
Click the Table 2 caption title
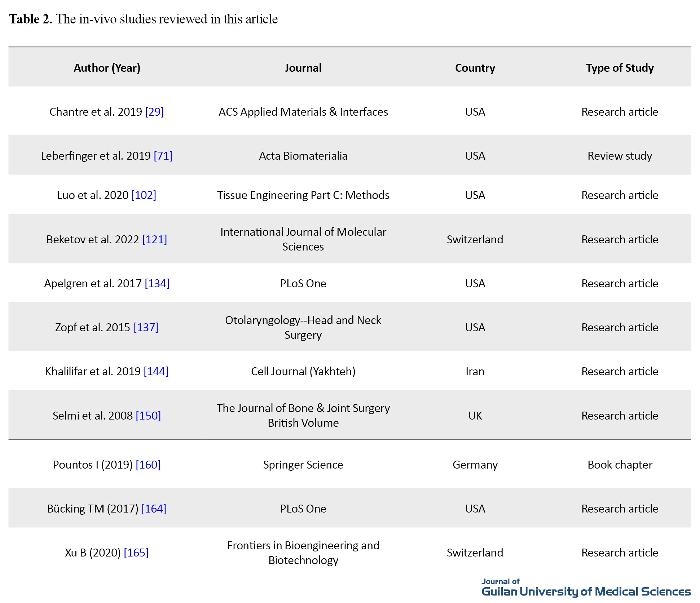(143, 19)
